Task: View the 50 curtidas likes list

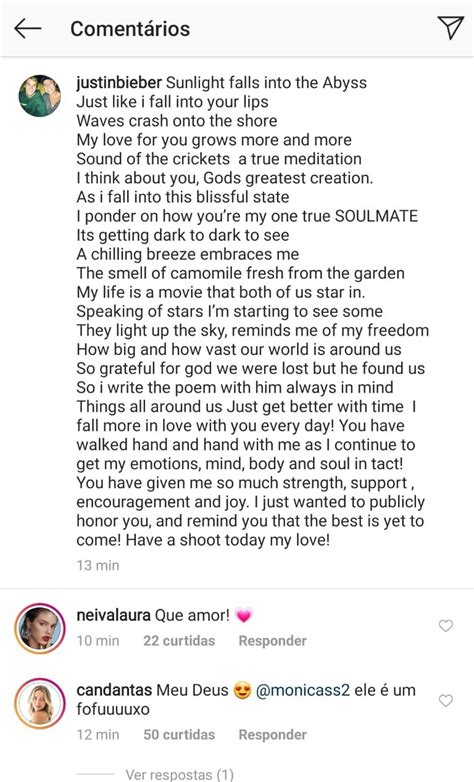Action: click(179, 734)
